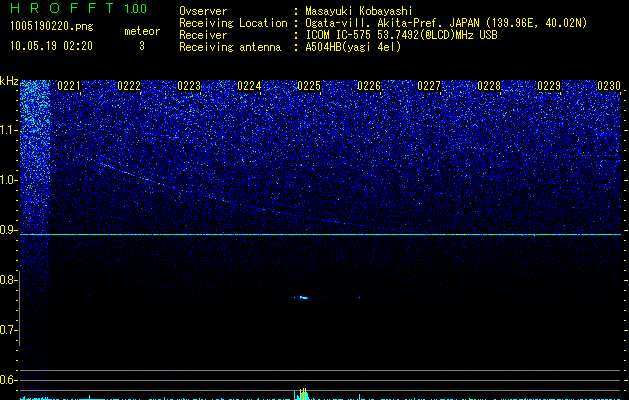Click the 0223 time marker
Image resolution: width=629 pixels, height=400 pixels.
189,86
